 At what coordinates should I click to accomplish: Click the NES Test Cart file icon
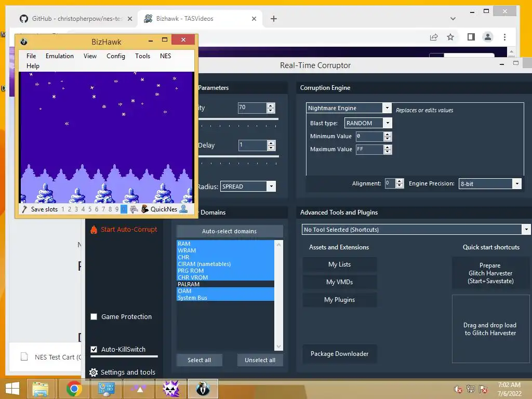(24, 357)
